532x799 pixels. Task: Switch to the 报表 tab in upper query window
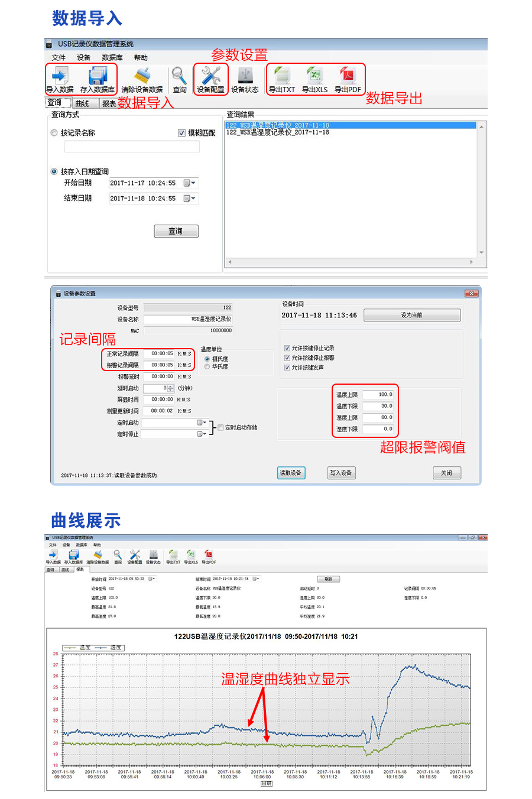pyautogui.click(x=109, y=103)
